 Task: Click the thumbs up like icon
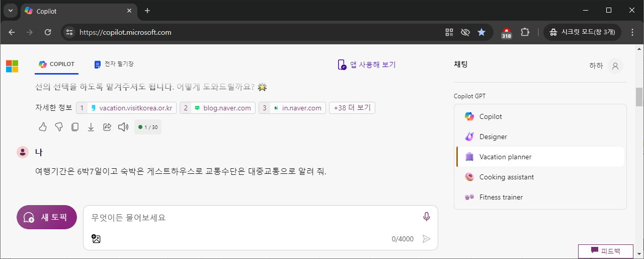pos(43,127)
